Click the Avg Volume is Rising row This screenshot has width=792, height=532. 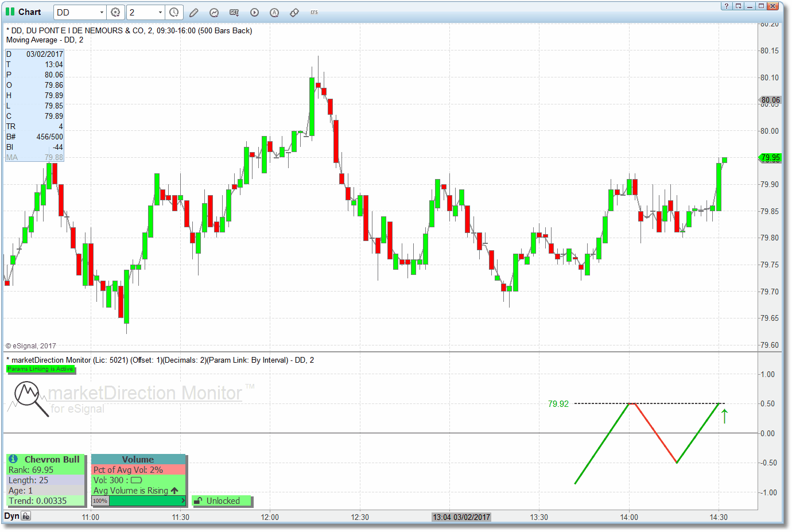tap(138, 491)
